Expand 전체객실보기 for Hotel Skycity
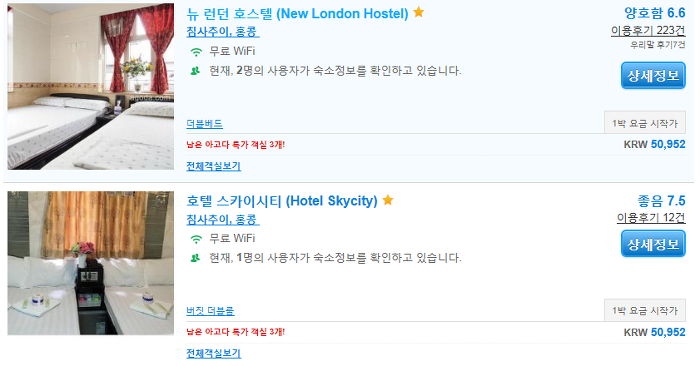This screenshot has height=366, width=700. [213, 353]
